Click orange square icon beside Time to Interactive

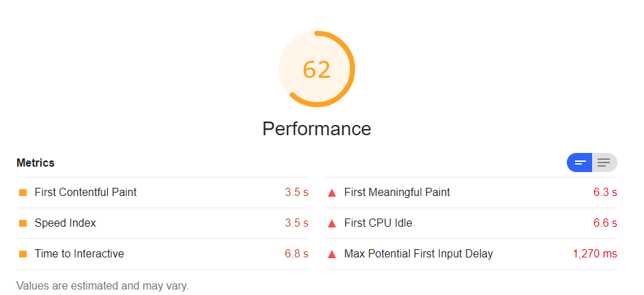tap(23, 254)
